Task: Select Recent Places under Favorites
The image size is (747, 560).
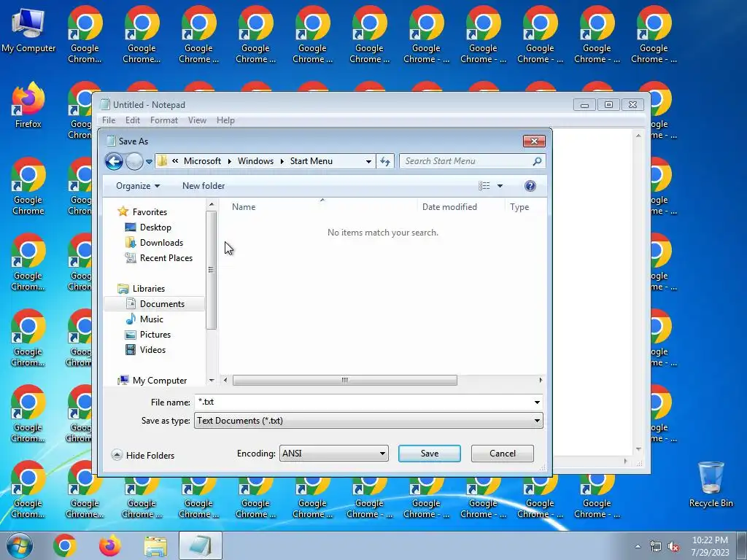Action: [x=166, y=257]
